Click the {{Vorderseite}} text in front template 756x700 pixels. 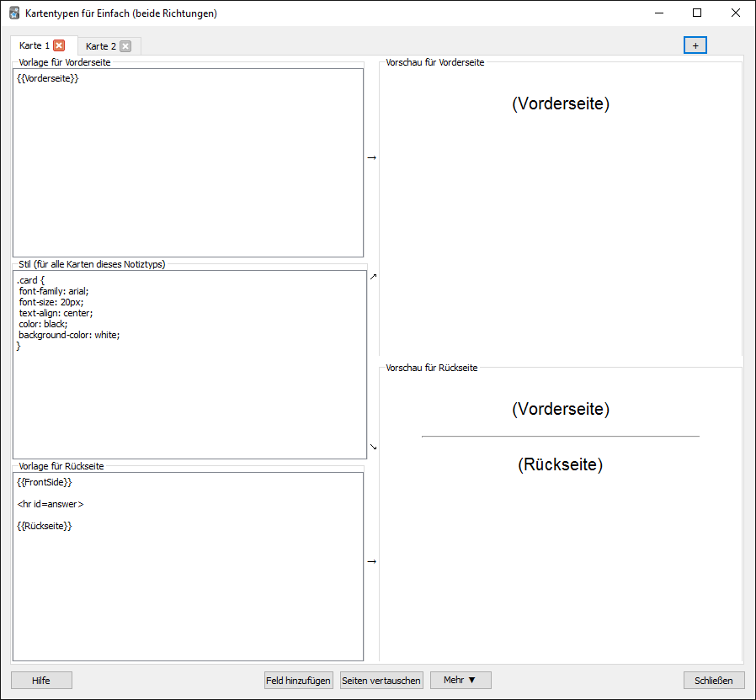(x=48, y=78)
